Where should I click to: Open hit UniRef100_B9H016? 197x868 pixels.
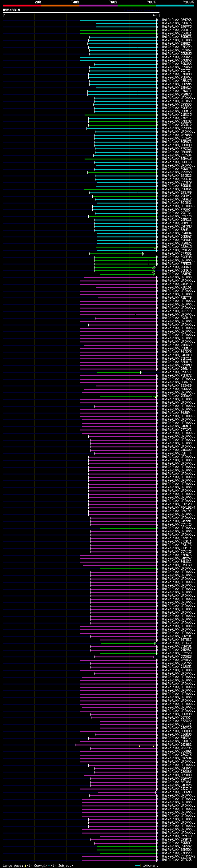[177, 159]
